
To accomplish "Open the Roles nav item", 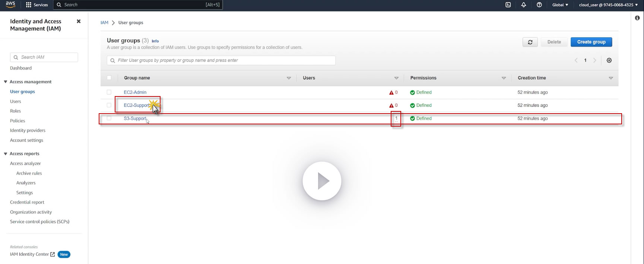I will [x=15, y=111].
